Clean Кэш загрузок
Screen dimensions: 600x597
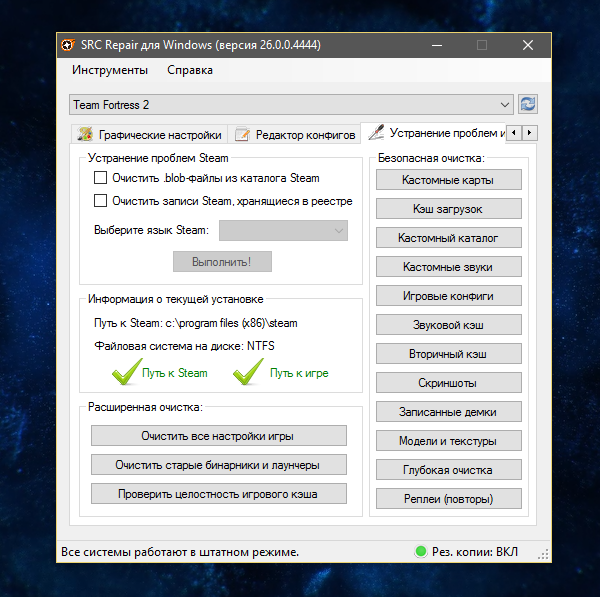pos(448,209)
